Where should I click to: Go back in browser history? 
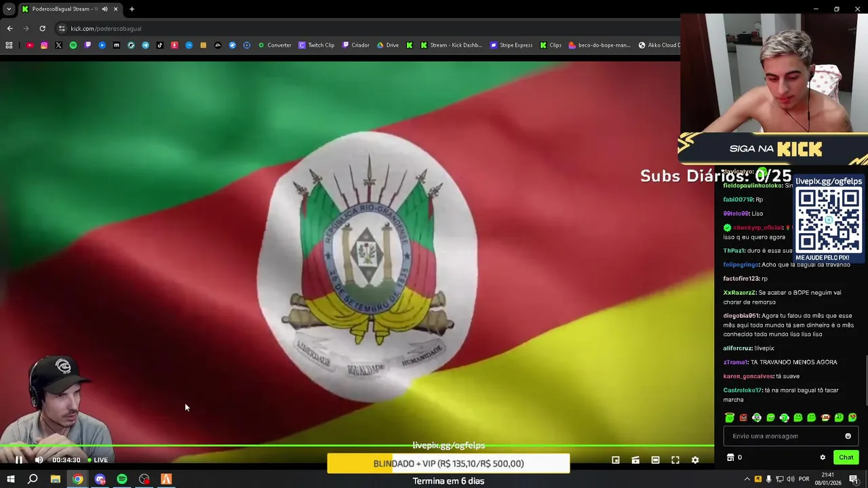9,28
